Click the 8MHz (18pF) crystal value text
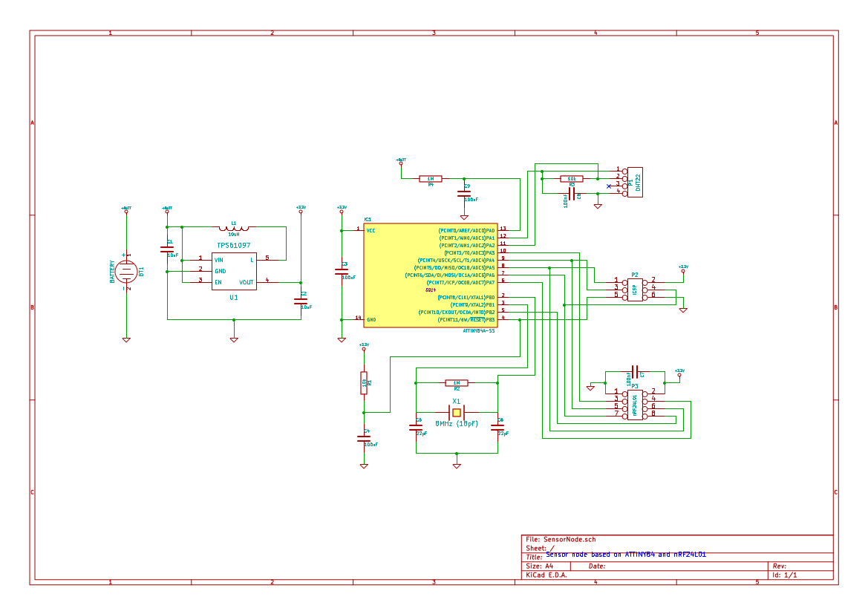The width and height of the screenshot is (868, 614). tap(457, 424)
